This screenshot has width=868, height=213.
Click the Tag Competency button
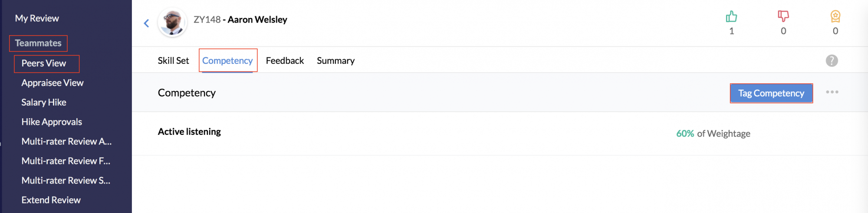[x=771, y=93]
